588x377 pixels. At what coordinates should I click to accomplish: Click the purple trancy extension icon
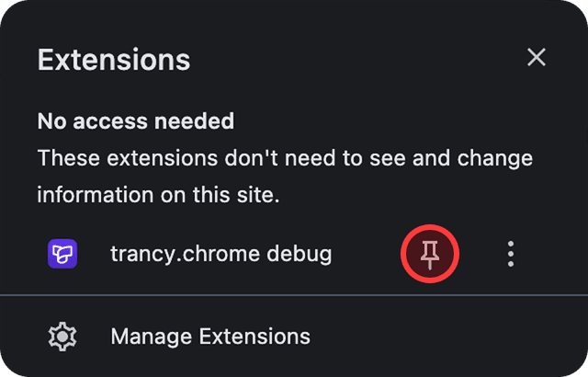click(x=62, y=254)
